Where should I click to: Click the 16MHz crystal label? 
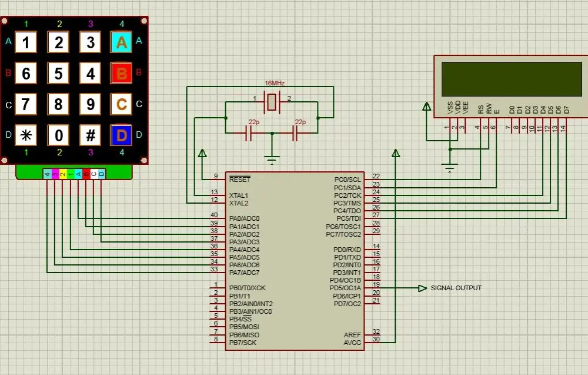(275, 83)
